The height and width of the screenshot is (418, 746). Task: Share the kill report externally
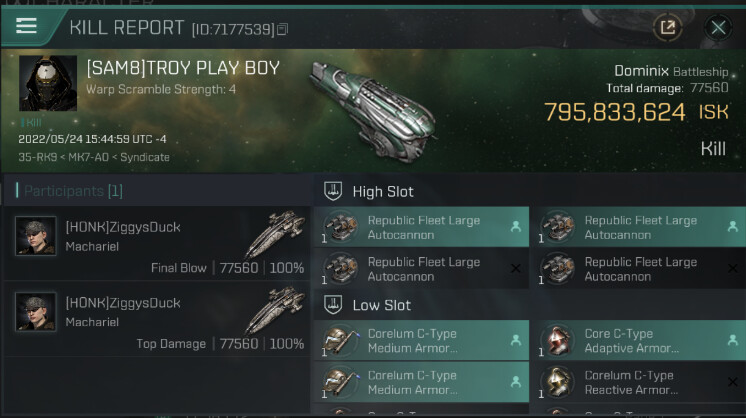point(667,27)
